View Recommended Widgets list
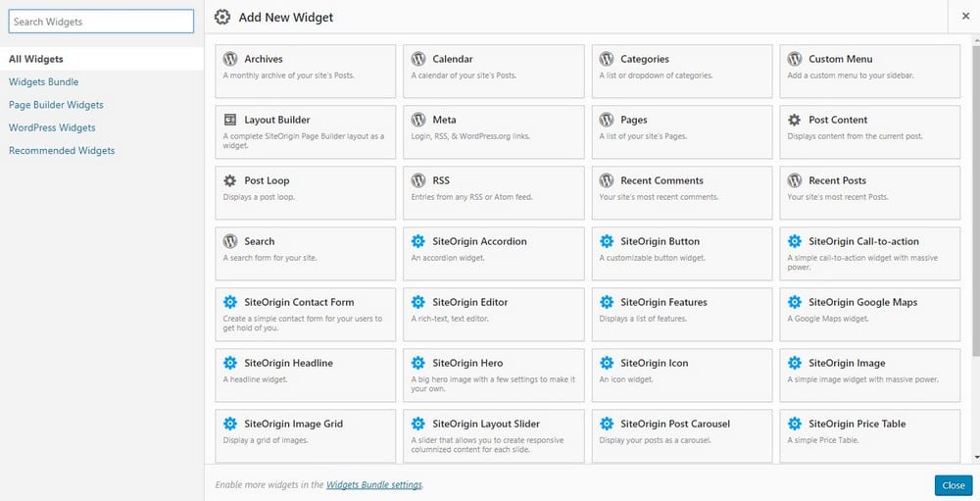Image resolution: width=980 pixels, height=501 pixels. 62,151
